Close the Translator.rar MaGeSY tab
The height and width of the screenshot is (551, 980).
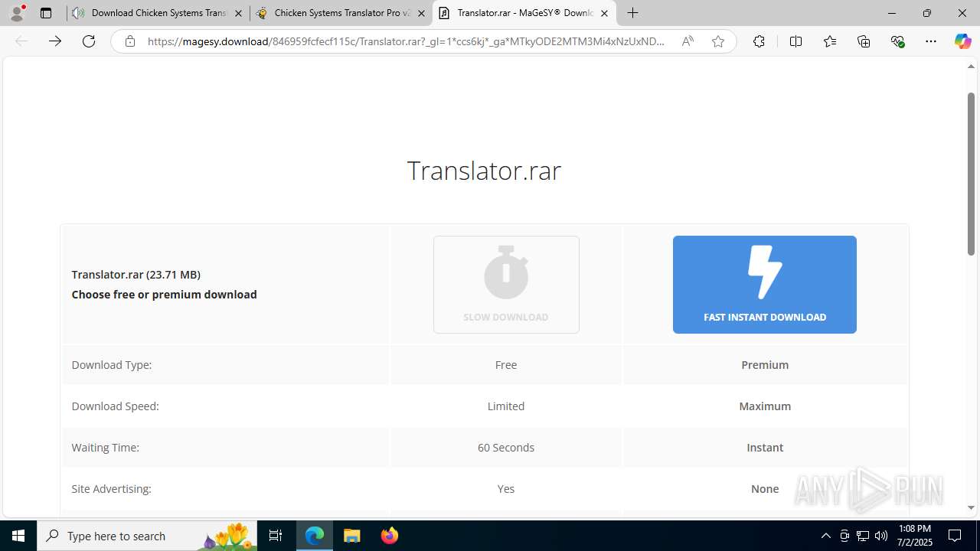[x=604, y=13]
